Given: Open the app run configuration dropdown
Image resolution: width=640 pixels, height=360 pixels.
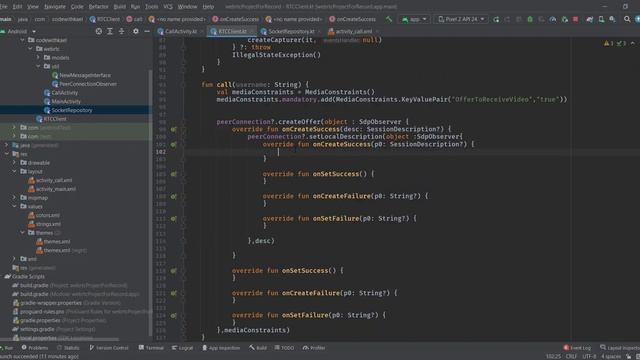Looking at the screenshot, I should tap(414, 19).
